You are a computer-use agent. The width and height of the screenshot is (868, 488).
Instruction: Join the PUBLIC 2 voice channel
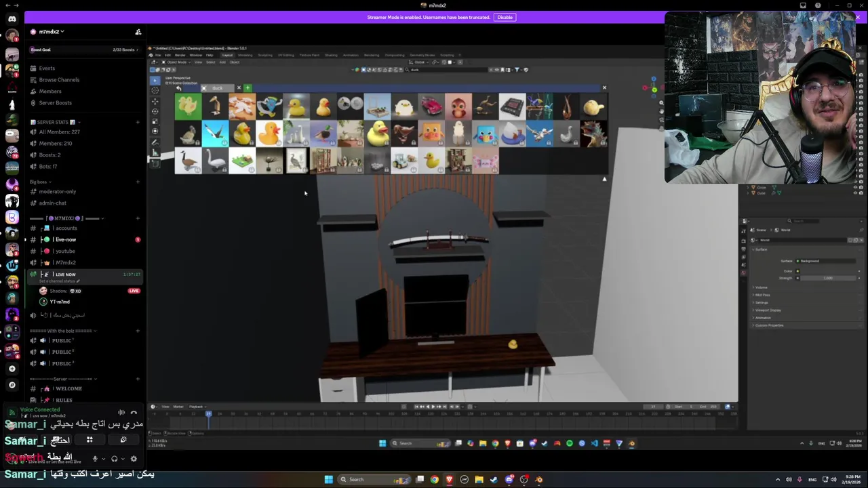tap(85, 352)
